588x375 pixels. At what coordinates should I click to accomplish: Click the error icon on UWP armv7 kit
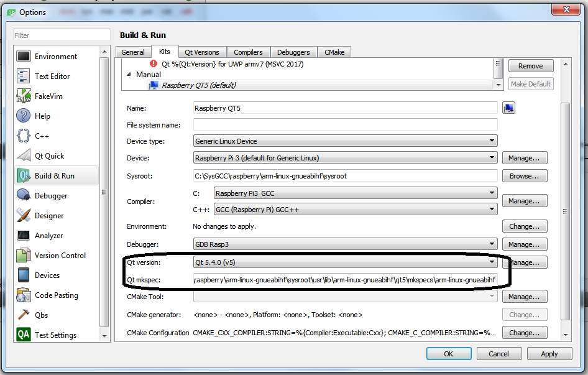coord(154,63)
